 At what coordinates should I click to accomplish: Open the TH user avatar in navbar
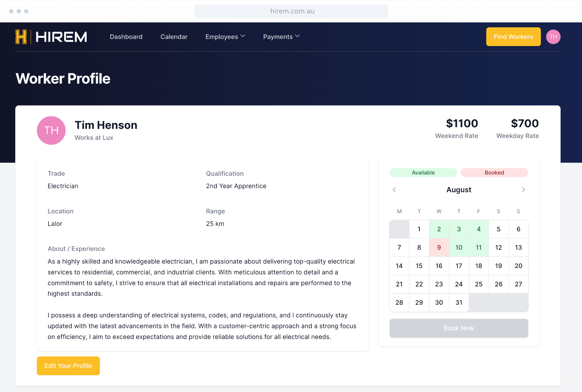[553, 37]
